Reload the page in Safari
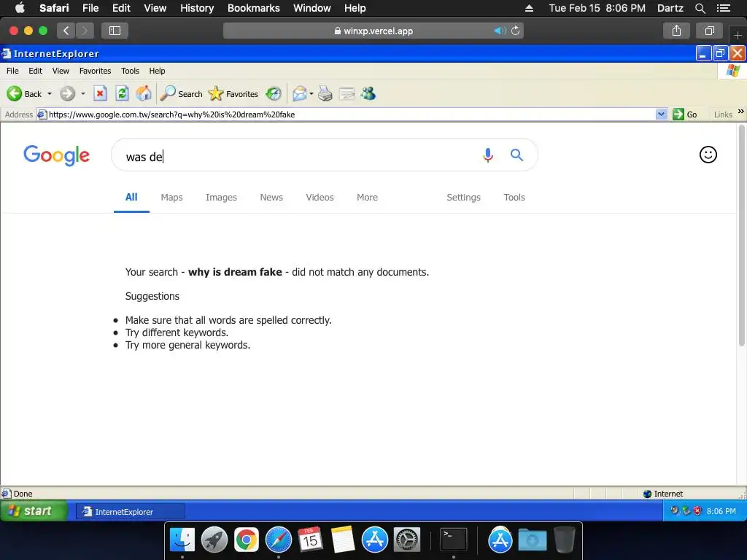 tap(516, 31)
